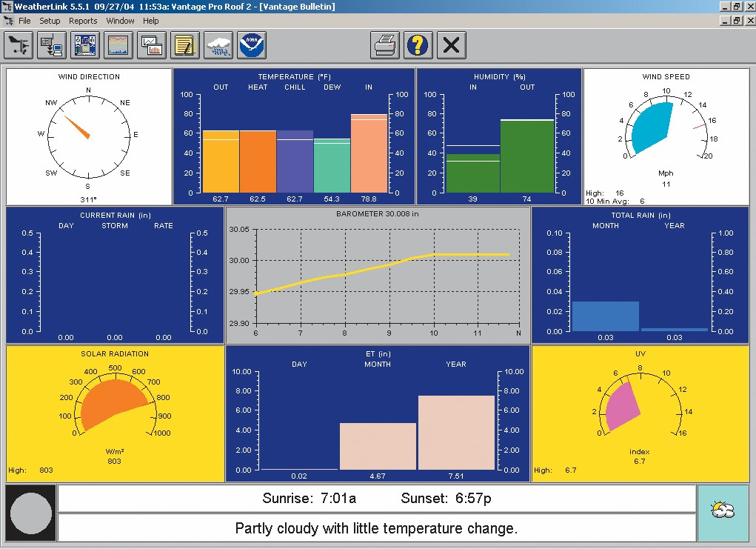Click the weather station vane toolbar icon
756x549 pixels.
19,46
